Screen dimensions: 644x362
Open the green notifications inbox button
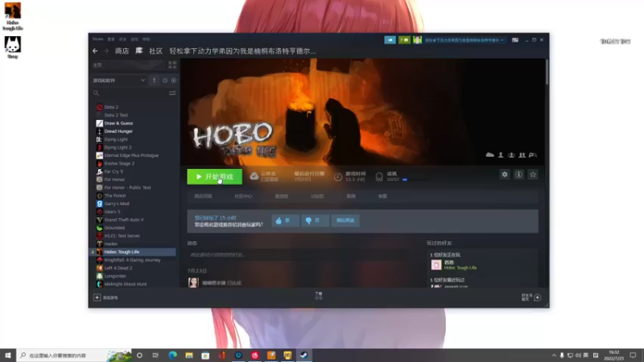coord(404,39)
